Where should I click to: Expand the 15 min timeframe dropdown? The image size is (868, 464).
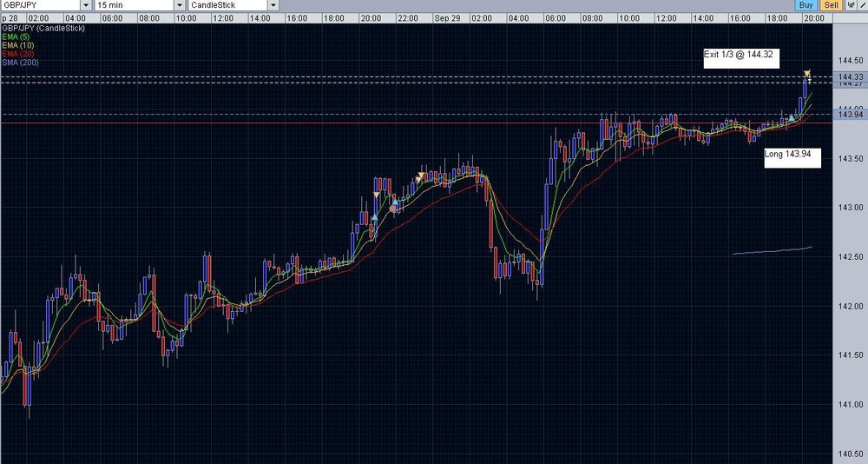click(x=179, y=5)
